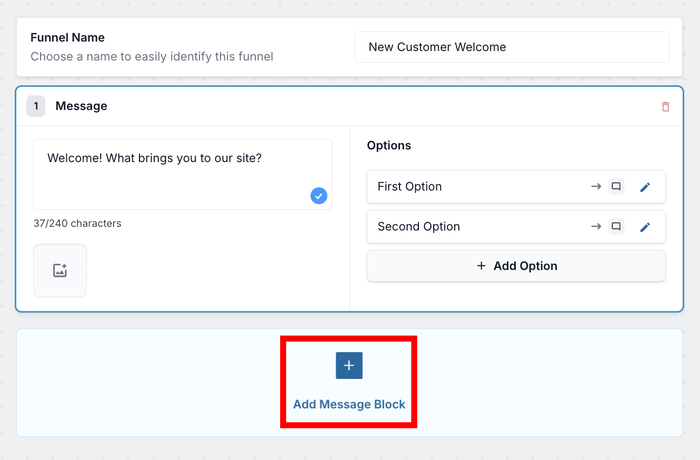The image size is (700, 460).
Task: Delete the Message block with trash icon
Action: pos(666,107)
